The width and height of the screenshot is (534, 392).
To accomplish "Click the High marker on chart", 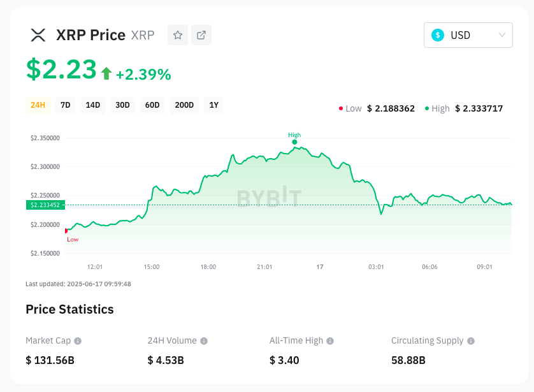I will click(x=294, y=142).
